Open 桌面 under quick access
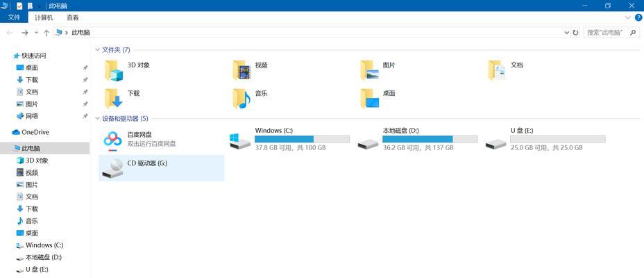This screenshot has width=644, height=278. [32, 68]
